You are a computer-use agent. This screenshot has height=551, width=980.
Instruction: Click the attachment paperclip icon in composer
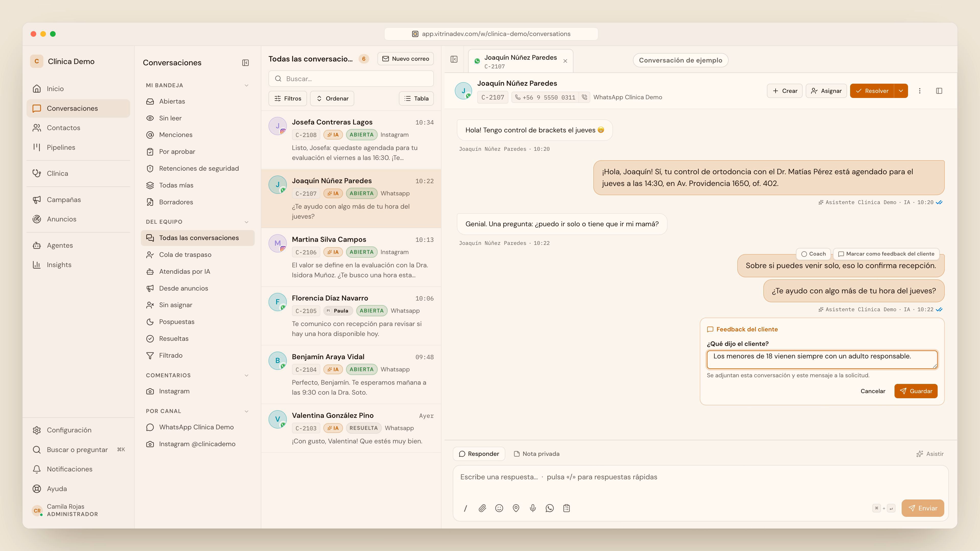[482, 508]
